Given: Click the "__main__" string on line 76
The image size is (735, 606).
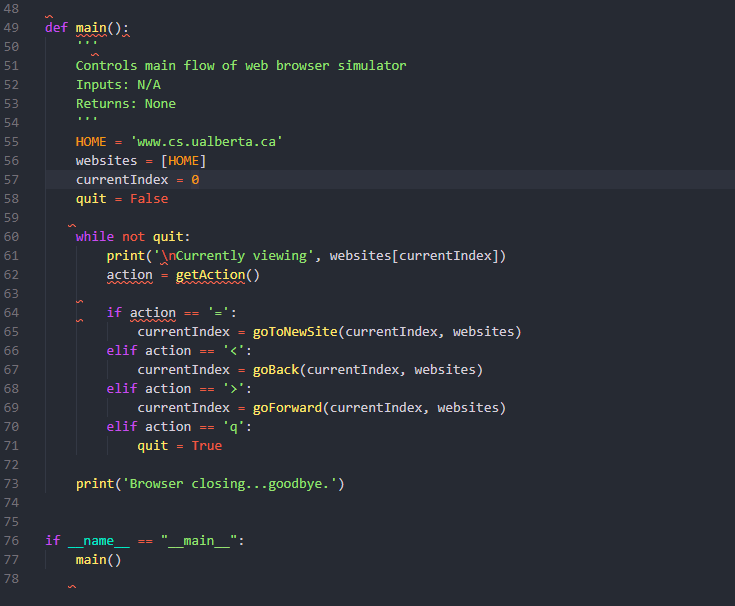Looking at the screenshot, I should (x=199, y=541).
